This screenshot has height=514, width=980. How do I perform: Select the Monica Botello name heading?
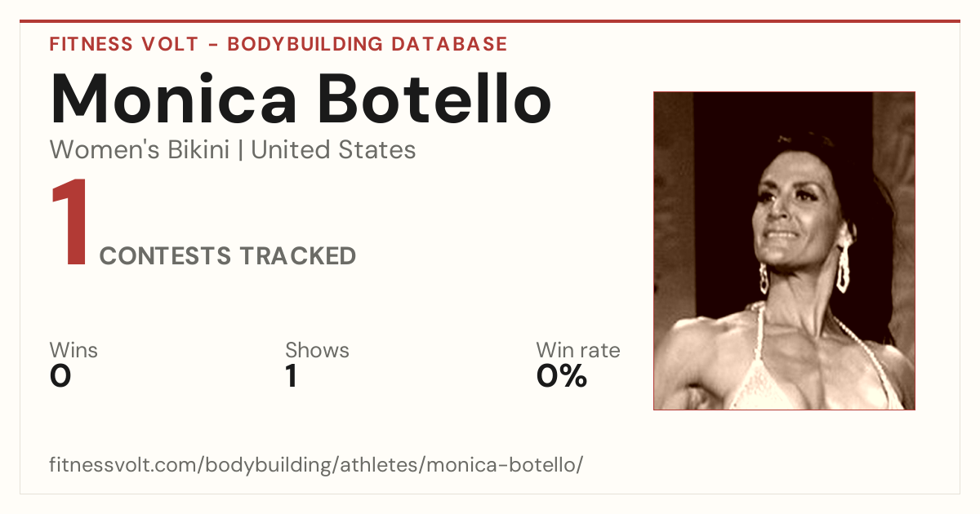[301, 98]
